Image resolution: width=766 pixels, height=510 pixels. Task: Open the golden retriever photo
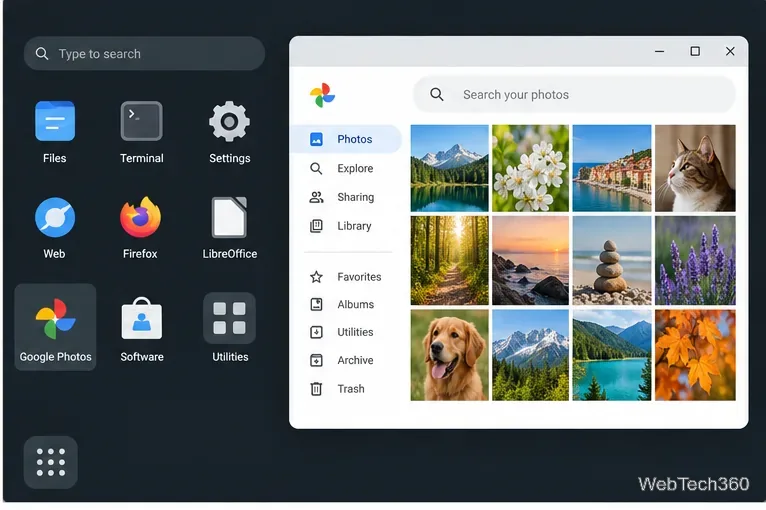click(x=449, y=355)
